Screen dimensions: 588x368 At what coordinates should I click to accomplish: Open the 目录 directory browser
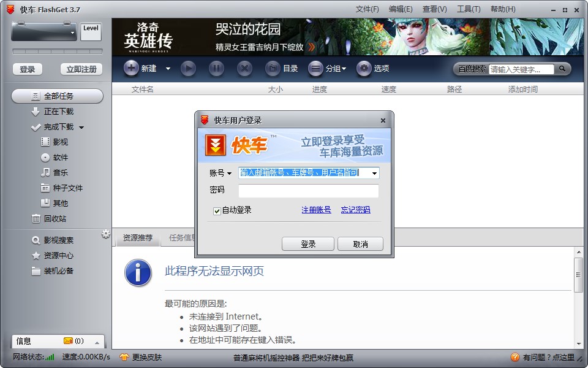(283, 69)
